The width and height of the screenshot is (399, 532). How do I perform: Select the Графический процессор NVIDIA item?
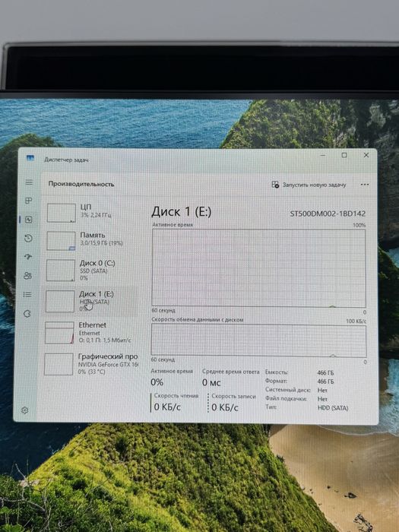point(90,364)
